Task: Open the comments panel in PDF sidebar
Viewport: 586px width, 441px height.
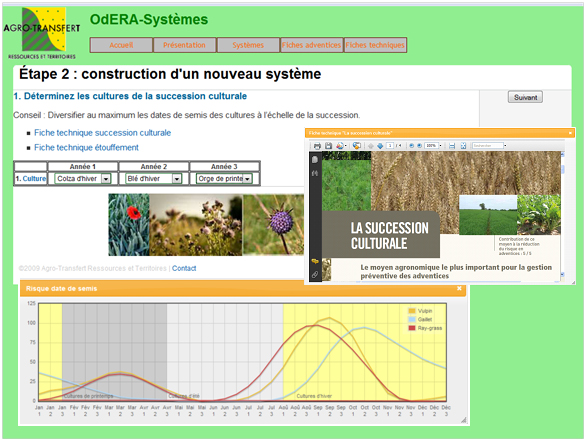Action: pos(315,261)
